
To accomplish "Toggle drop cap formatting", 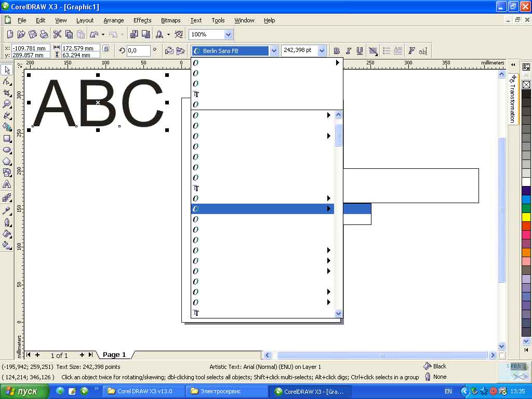I will tap(398, 50).
